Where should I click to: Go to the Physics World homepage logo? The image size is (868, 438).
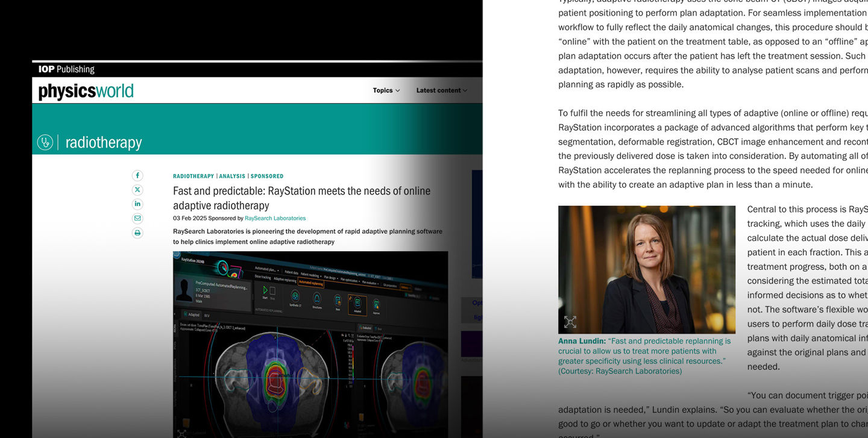click(86, 91)
